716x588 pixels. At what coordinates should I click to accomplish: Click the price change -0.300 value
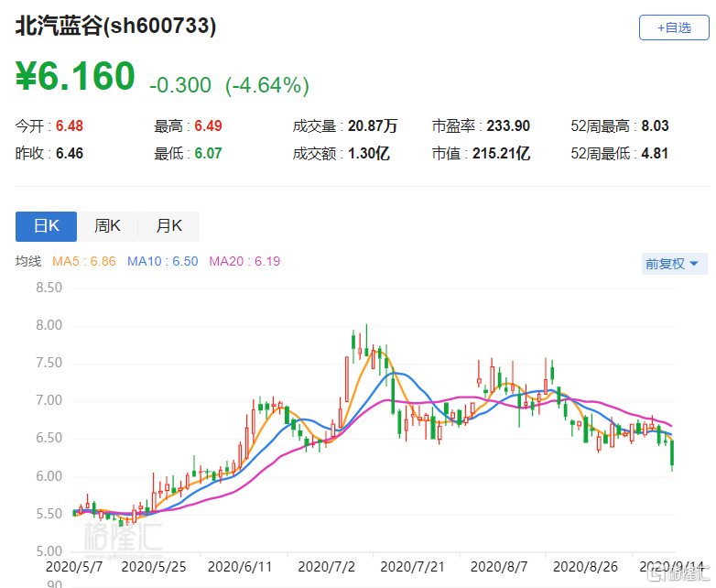coord(180,85)
